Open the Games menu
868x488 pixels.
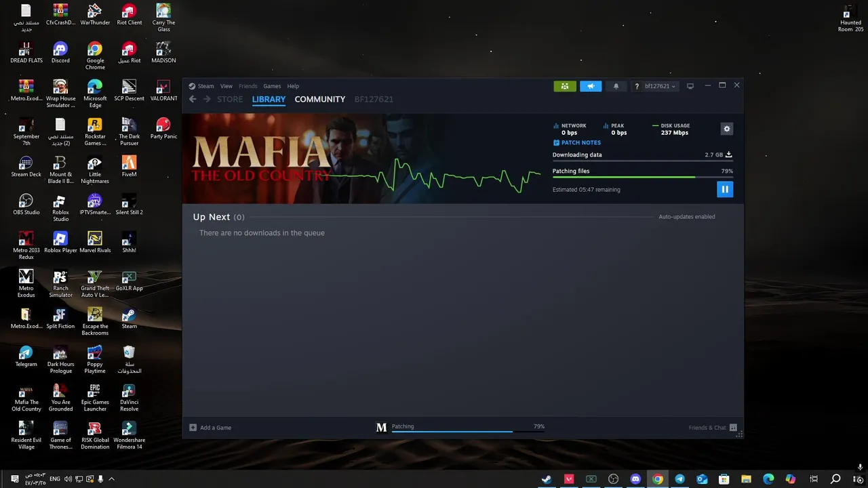click(x=272, y=86)
